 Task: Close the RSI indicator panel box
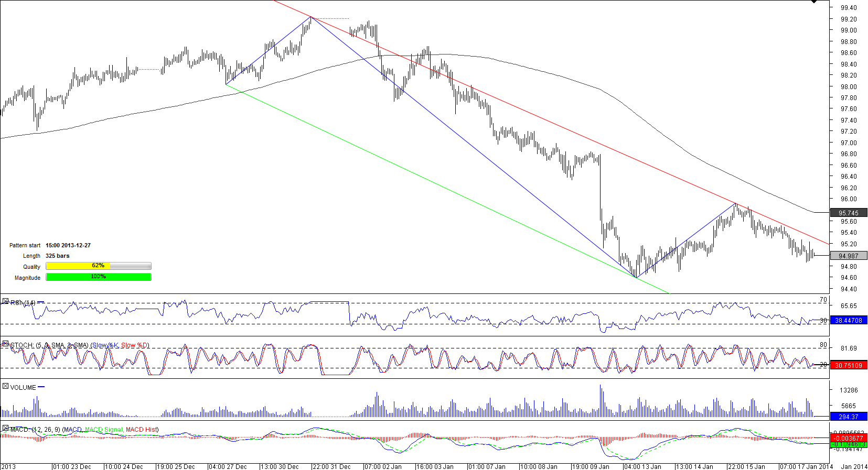tap(5, 301)
